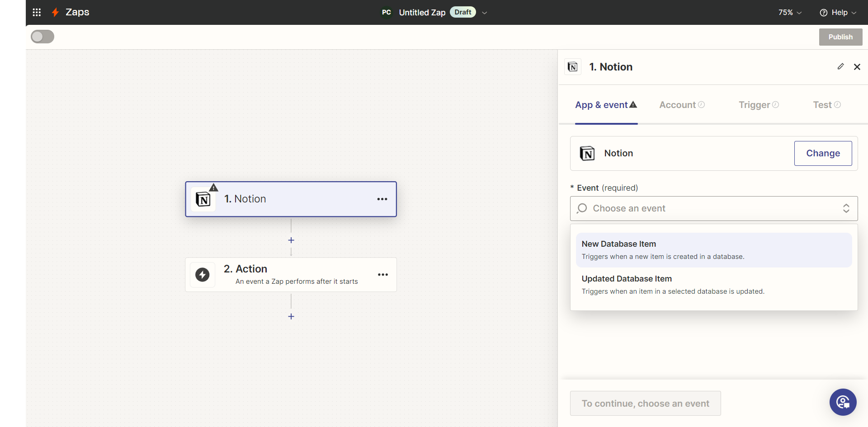The width and height of the screenshot is (868, 427).
Task: Click the Notion icon in panel header
Action: (573, 67)
